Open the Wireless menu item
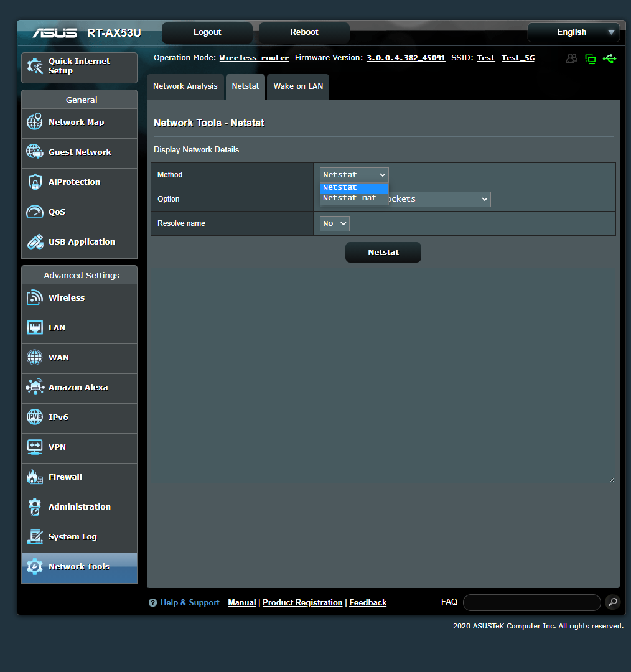This screenshot has height=672, width=631. point(79,299)
